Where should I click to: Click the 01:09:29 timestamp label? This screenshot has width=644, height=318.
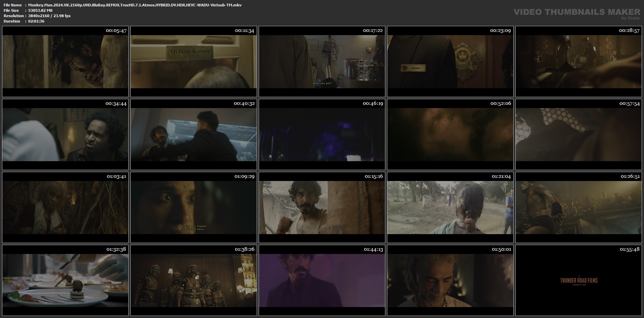[x=244, y=176]
